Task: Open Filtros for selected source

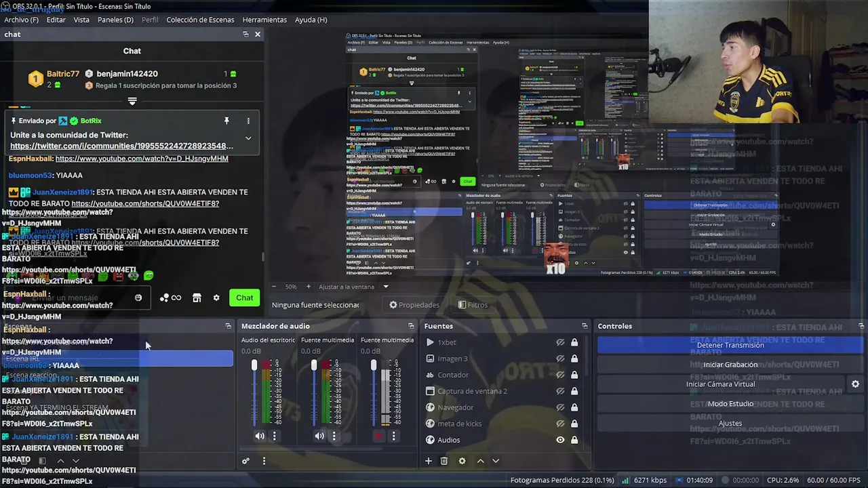Action: coord(473,305)
